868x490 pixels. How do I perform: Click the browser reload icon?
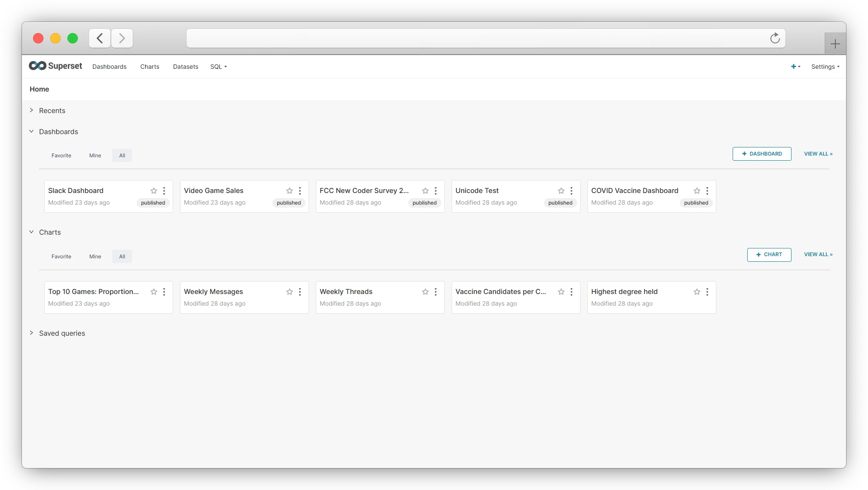775,38
